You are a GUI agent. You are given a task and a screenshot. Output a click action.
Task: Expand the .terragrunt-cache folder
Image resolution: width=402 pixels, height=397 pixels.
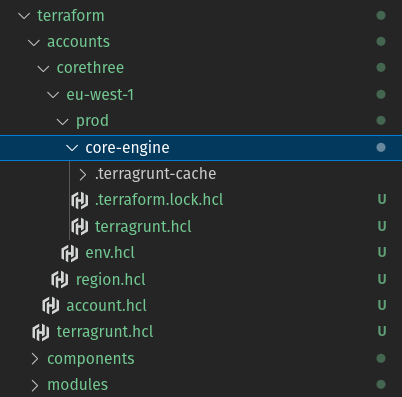pos(82,174)
